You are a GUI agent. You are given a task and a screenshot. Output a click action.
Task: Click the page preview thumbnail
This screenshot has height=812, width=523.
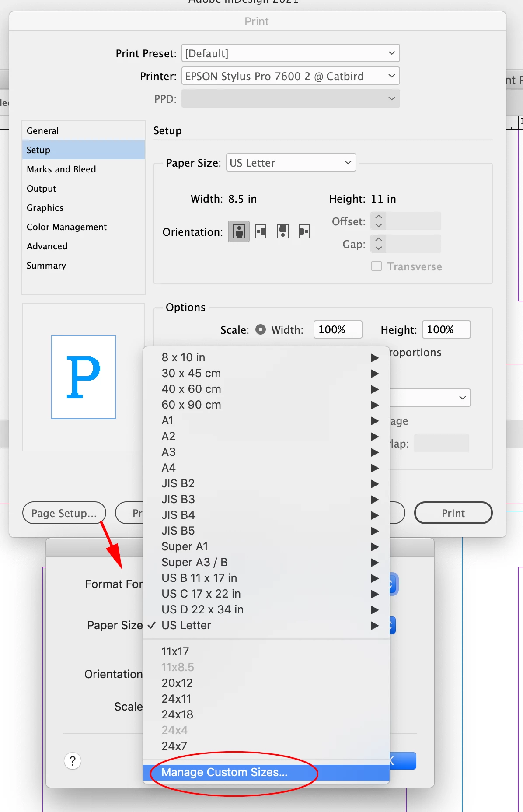tap(84, 377)
